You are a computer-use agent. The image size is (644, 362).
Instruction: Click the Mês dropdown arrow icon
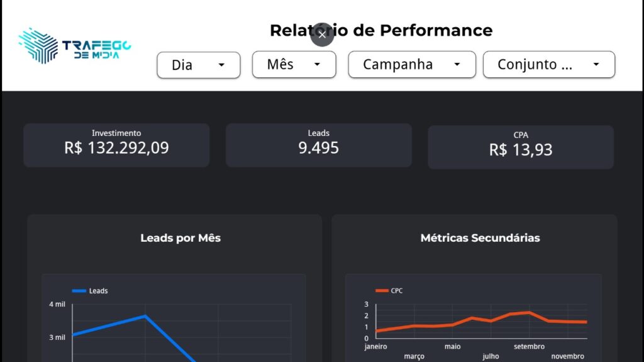click(317, 64)
